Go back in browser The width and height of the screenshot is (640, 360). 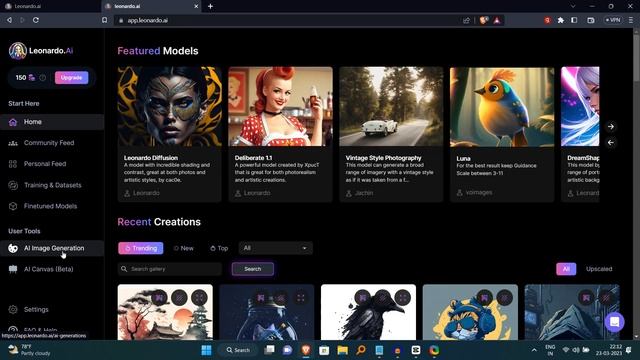tap(9, 20)
